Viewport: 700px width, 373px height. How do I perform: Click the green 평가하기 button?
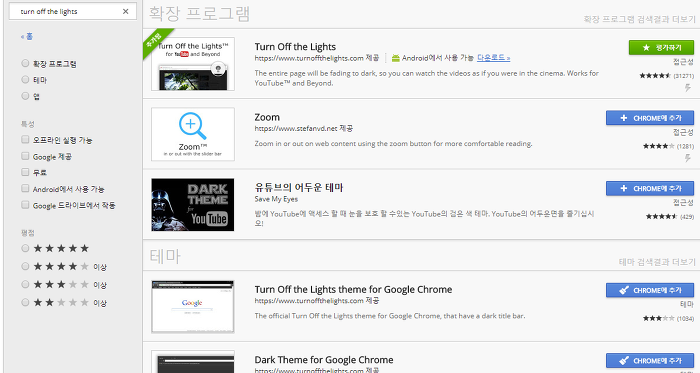click(x=661, y=47)
